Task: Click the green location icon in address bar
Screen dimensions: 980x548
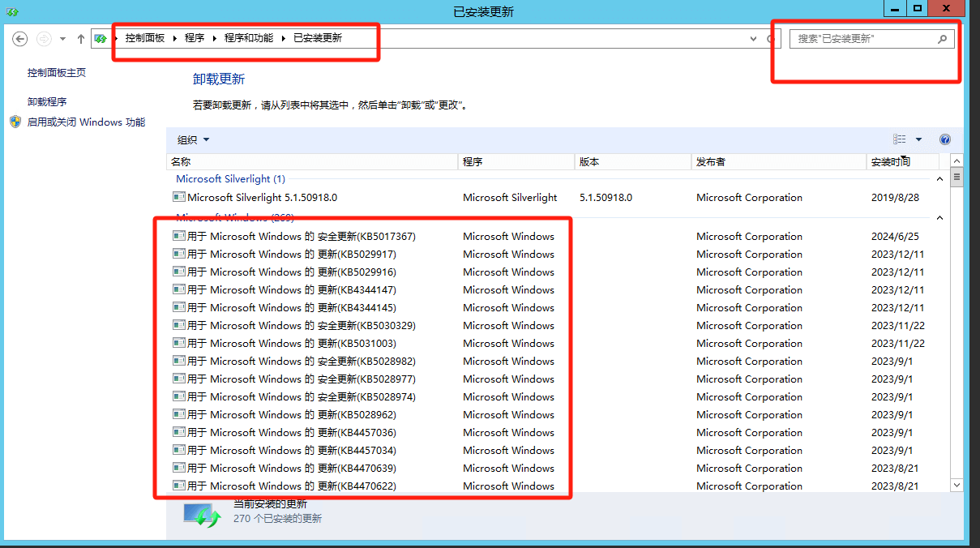Action: pos(101,38)
